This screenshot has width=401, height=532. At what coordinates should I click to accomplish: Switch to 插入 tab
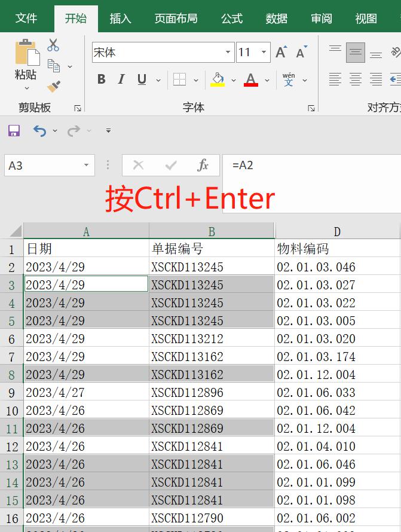click(121, 19)
